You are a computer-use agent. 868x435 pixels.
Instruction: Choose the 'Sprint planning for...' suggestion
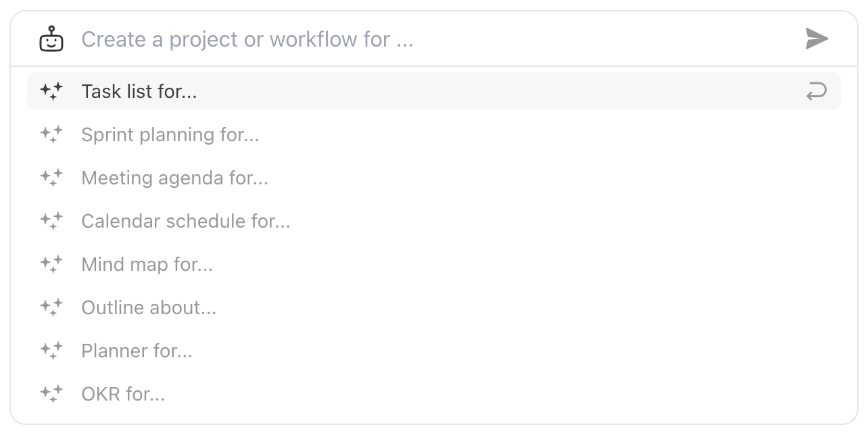(x=170, y=134)
